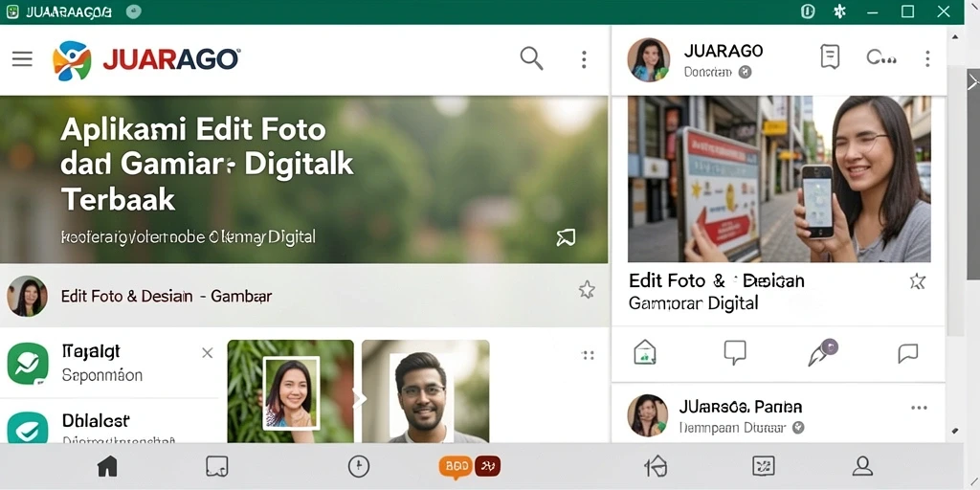Click the verified badge under JUARAGO name
This screenshot has height=490, width=980.
click(745, 73)
